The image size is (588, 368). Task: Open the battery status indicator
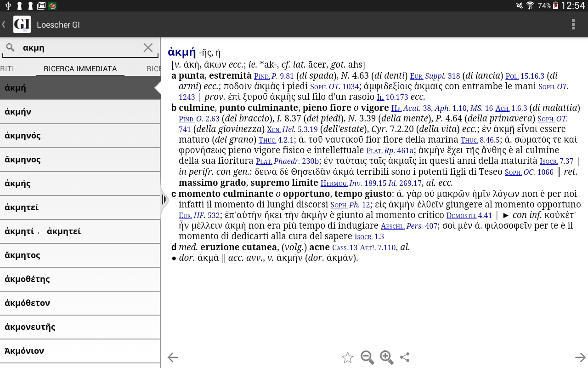point(556,6)
